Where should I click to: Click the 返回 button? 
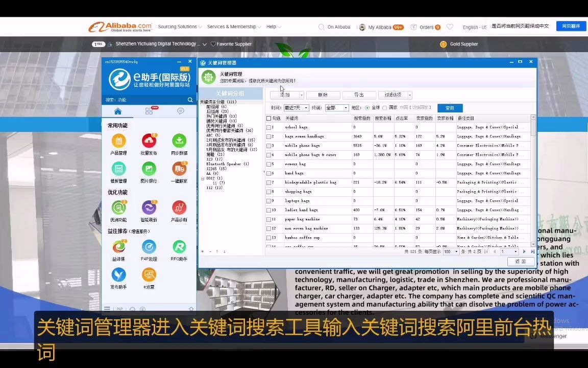click(x=520, y=261)
